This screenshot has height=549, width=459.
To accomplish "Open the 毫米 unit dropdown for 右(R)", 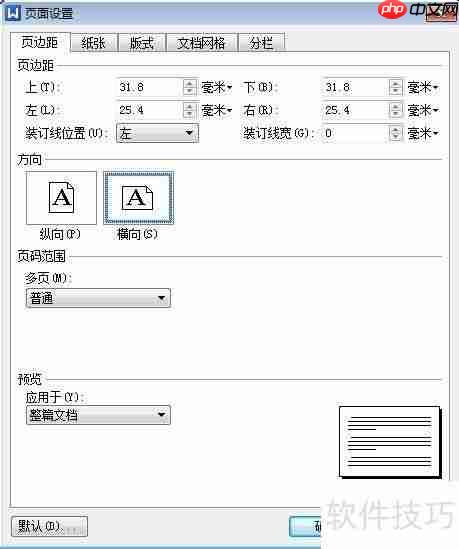I will point(423,110).
